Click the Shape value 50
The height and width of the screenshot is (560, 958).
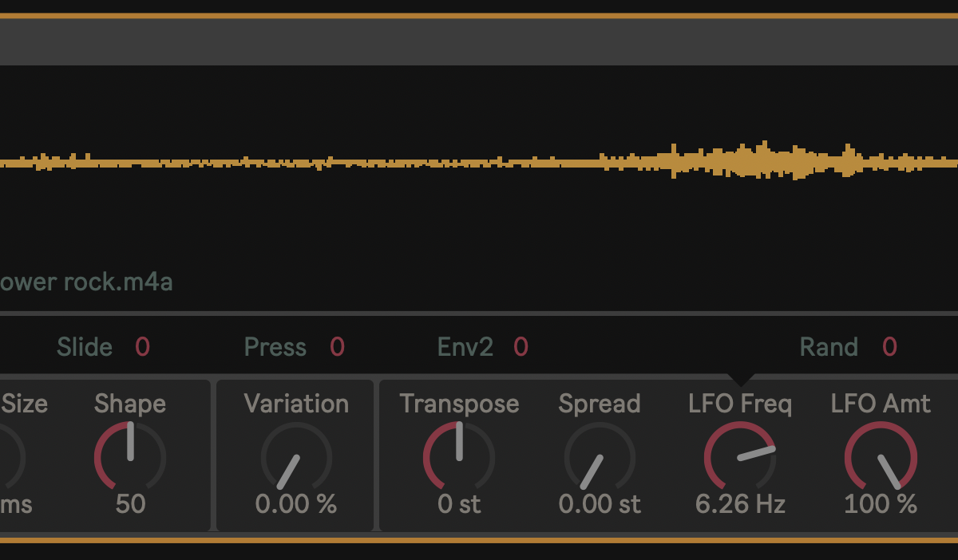coord(130,504)
